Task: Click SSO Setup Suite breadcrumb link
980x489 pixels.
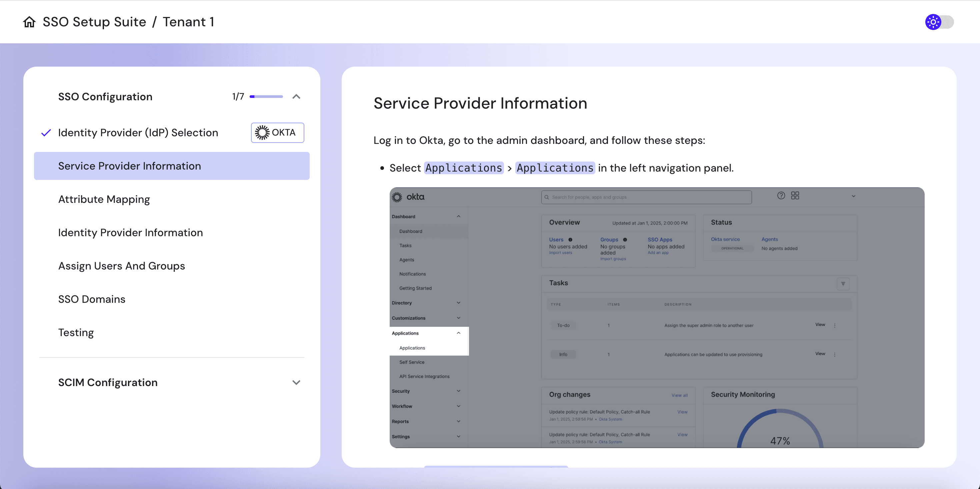Action: pos(94,22)
